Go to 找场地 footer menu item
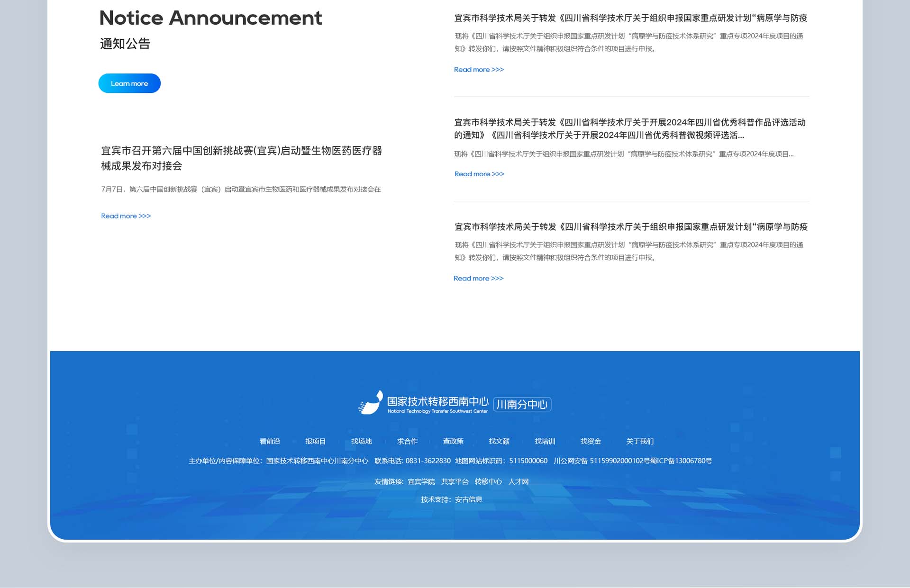Screen dimensions: 910x588 click(362, 441)
